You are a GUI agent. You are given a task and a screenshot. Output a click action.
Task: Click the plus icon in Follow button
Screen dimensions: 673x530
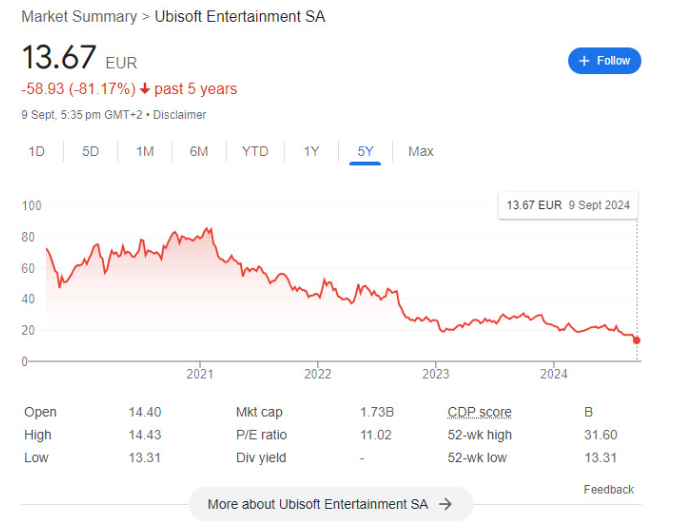coord(584,61)
